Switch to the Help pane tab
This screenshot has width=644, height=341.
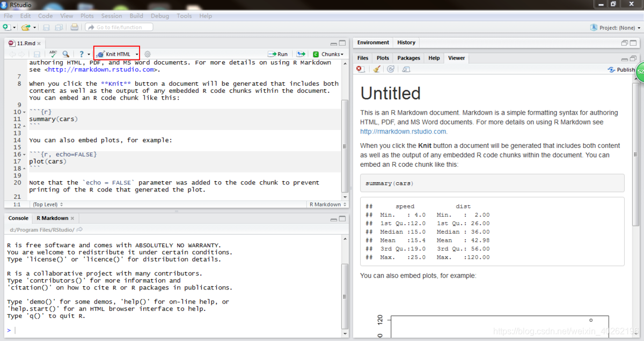[434, 58]
